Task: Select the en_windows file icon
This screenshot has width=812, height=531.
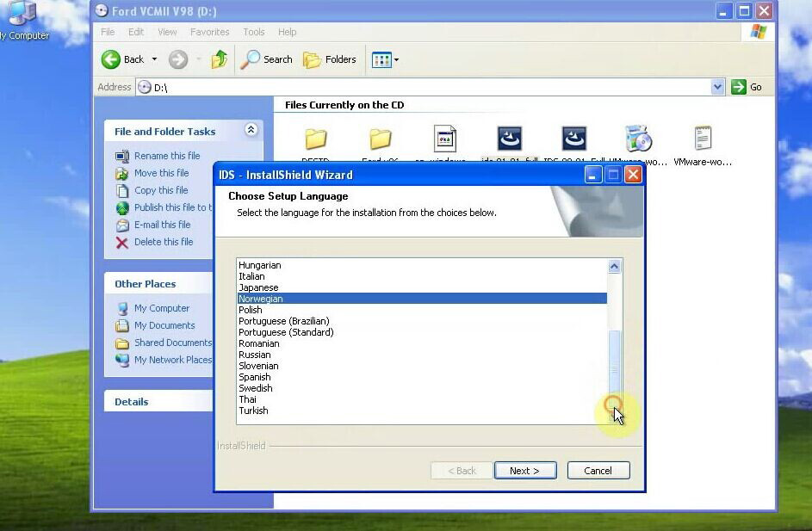Action: (445, 139)
